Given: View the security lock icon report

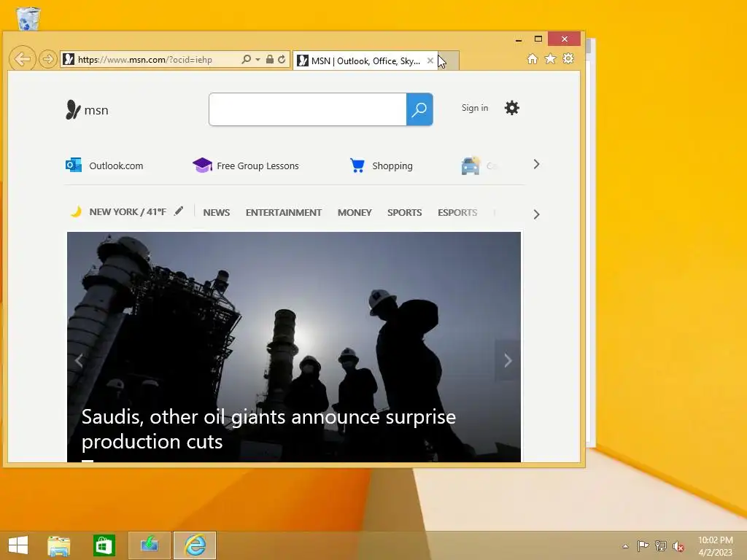Looking at the screenshot, I should [270, 60].
